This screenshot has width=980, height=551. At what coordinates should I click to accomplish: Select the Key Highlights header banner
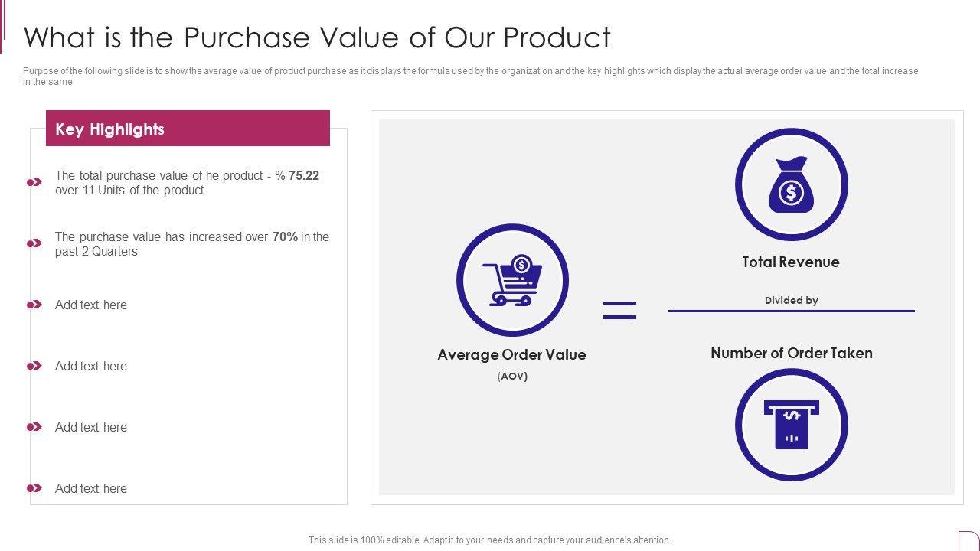click(x=188, y=129)
